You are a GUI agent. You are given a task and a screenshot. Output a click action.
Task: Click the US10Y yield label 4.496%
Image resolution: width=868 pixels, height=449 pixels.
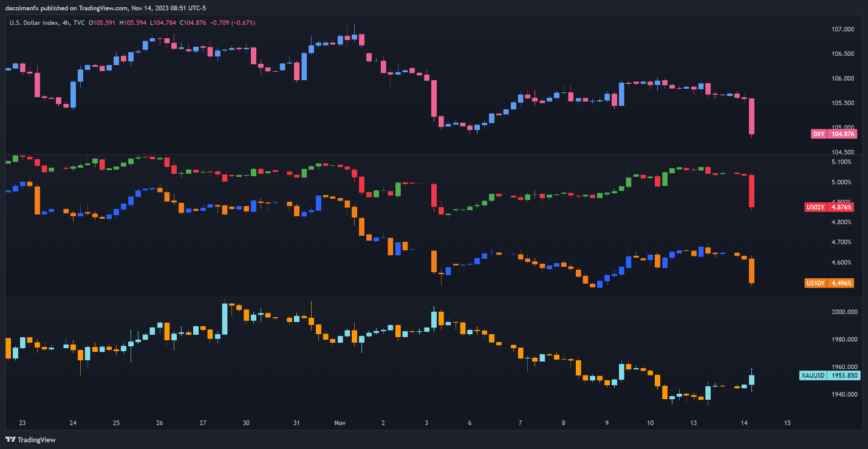coord(841,283)
